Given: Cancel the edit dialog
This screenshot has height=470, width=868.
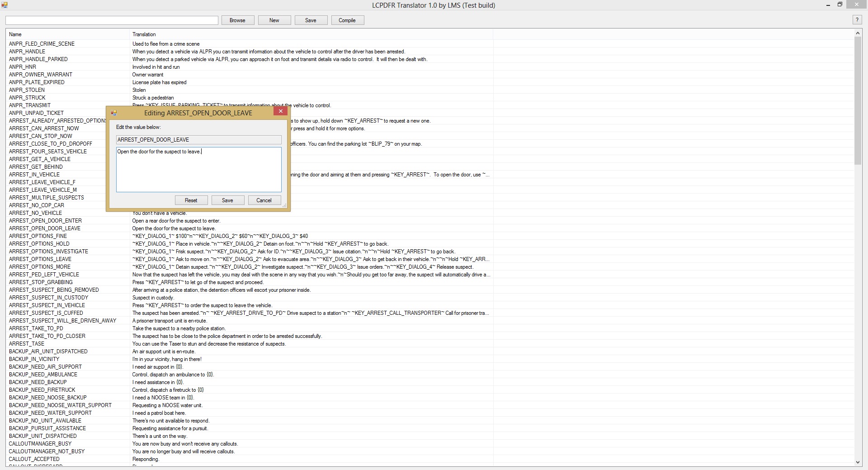Looking at the screenshot, I should click(264, 200).
